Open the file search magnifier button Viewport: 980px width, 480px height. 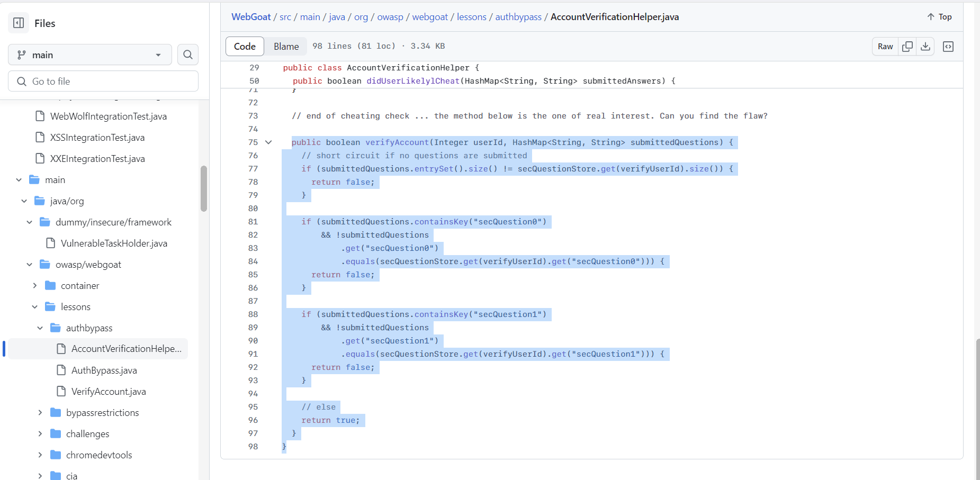point(188,55)
